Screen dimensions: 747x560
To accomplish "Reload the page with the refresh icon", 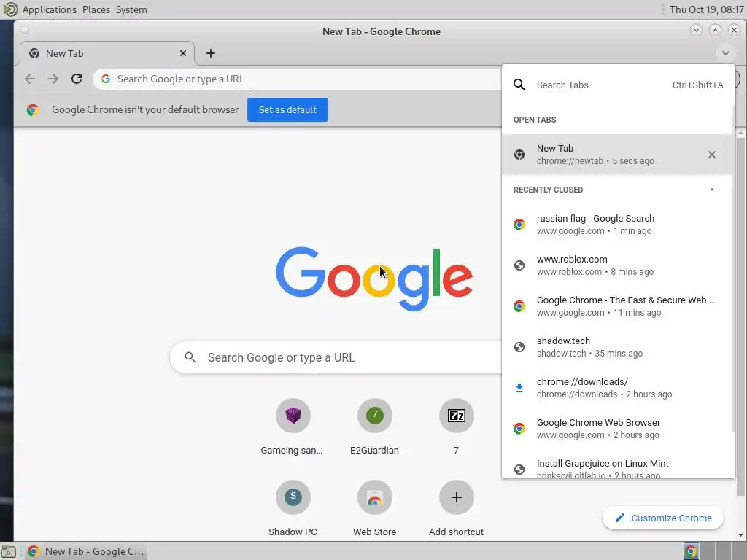I will [76, 79].
